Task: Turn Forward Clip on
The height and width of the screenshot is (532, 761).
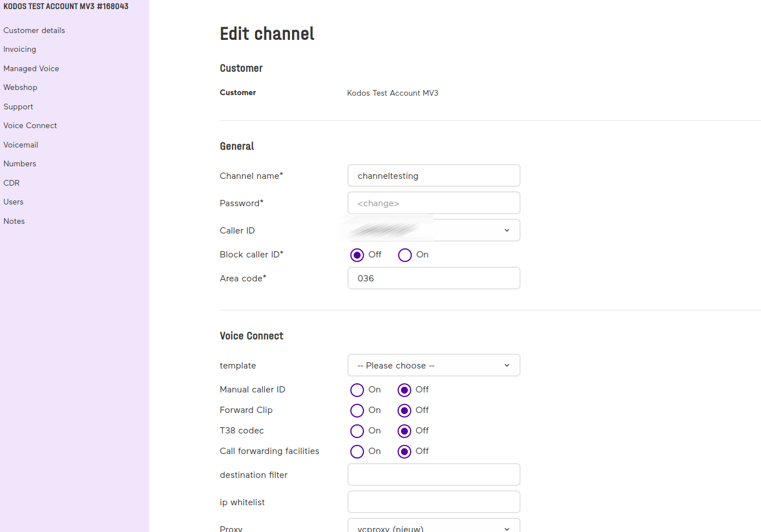Action: point(357,411)
